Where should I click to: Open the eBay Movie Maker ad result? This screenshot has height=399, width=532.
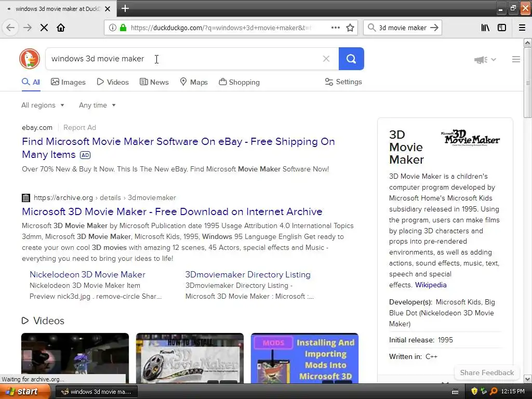(178, 148)
